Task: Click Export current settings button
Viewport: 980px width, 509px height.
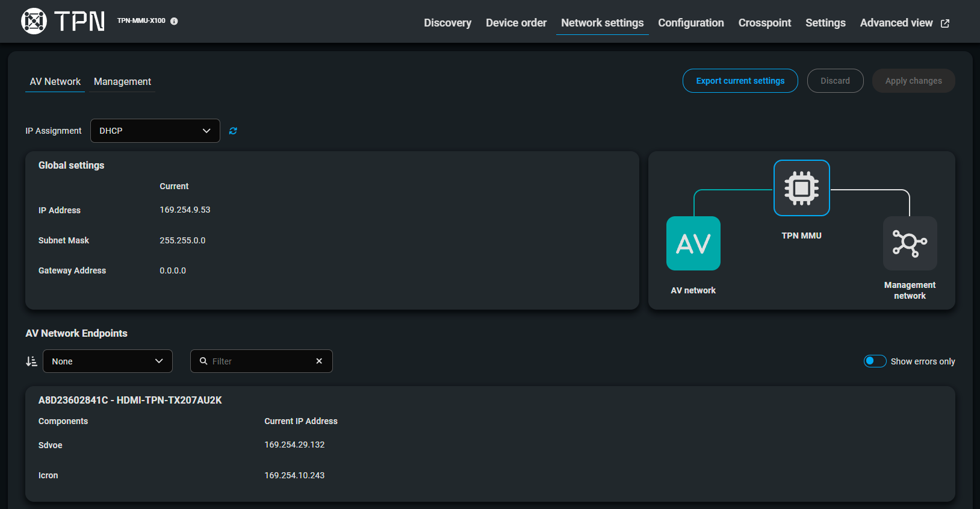Action: coord(740,81)
